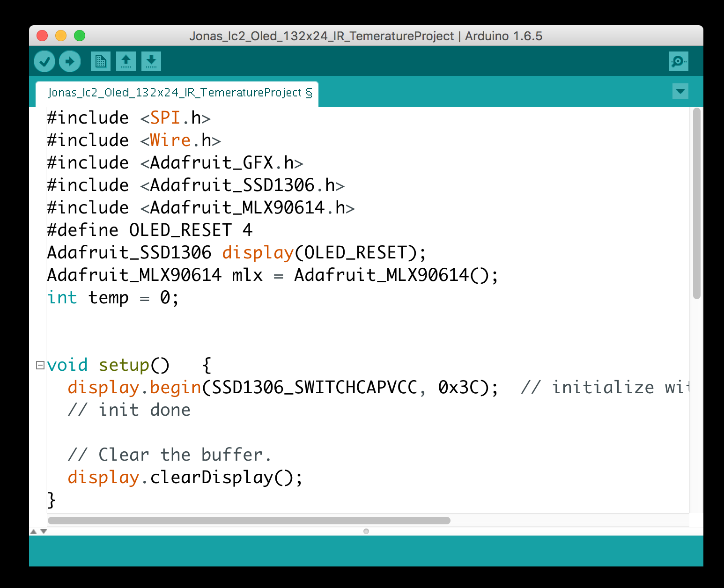Viewport: 724px width, 588px height.
Task: Click the '// Clear the buffer.' comment
Action: (170, 455)
